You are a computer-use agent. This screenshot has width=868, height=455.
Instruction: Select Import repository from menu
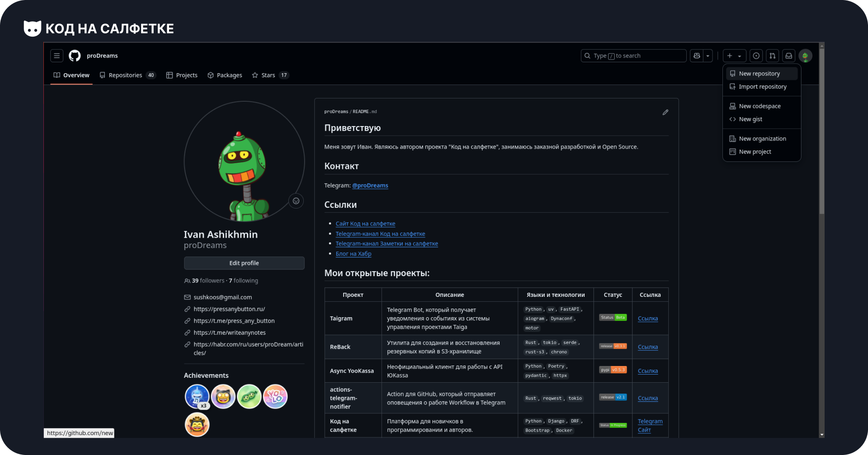pos(762,87)
